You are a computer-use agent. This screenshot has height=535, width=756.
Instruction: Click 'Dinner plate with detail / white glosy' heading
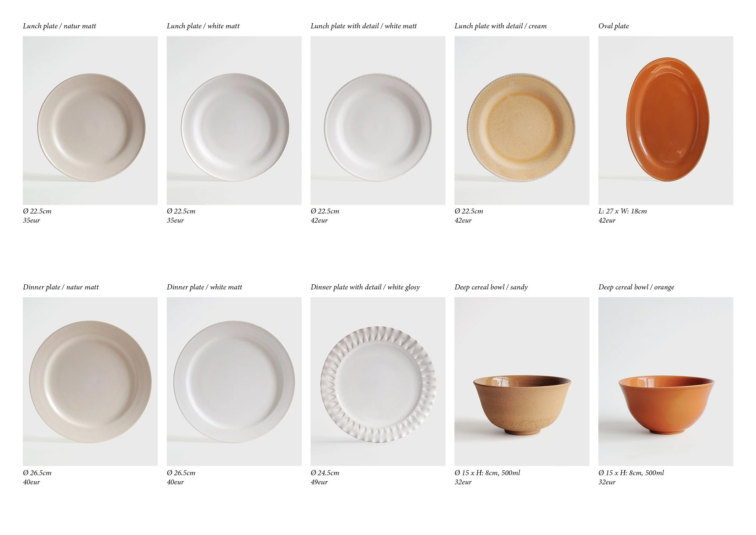[x=365, y=287]
